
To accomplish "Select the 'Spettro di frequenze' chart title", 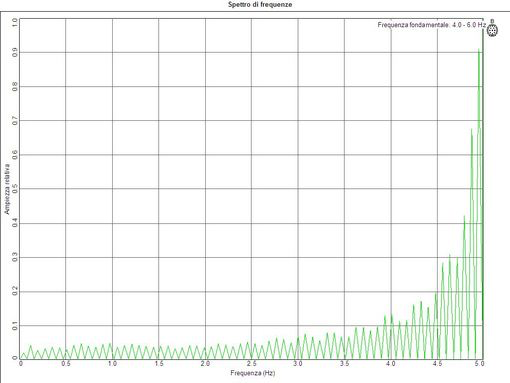I will pos(260,5).
